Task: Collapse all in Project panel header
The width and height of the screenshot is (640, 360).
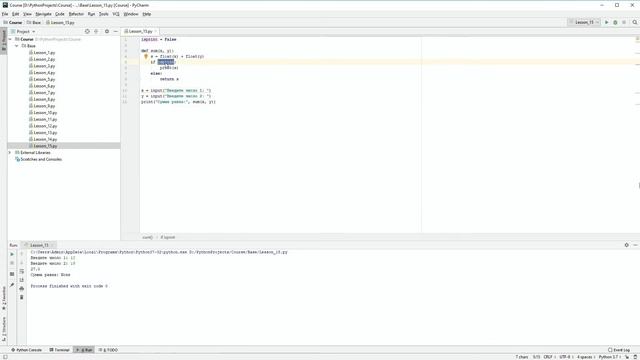Action: pos(96,31)
